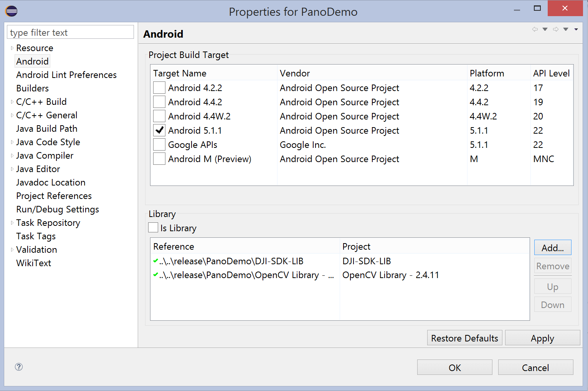Uncheck the Android 5.1.1 build target
The height and width of the screenshot is (391, 588).
(159, 131)
